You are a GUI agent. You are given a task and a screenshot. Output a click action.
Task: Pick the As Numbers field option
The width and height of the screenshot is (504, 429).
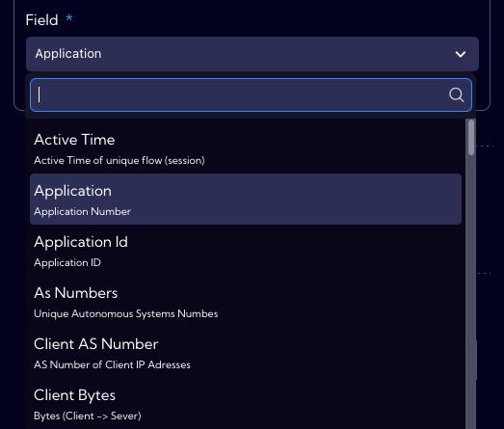pyautogui.click(x=246, y=302)
